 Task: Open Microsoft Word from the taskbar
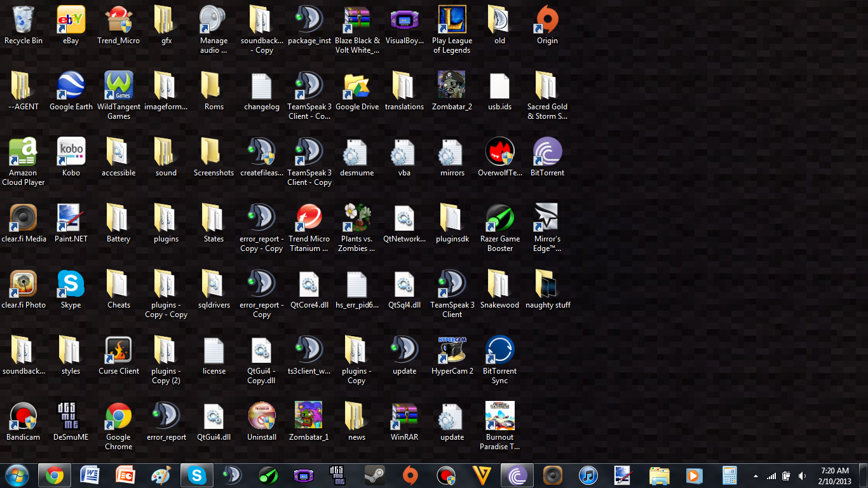pyautogui.click(x=90, y=475)
